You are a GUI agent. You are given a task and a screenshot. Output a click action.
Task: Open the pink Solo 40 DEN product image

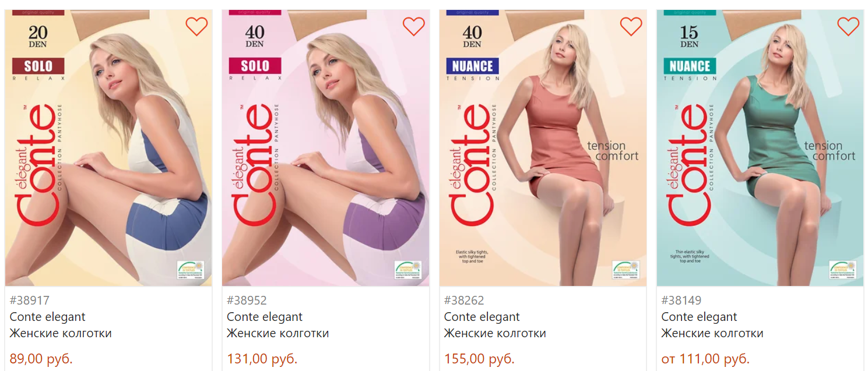tap(326, 148)
